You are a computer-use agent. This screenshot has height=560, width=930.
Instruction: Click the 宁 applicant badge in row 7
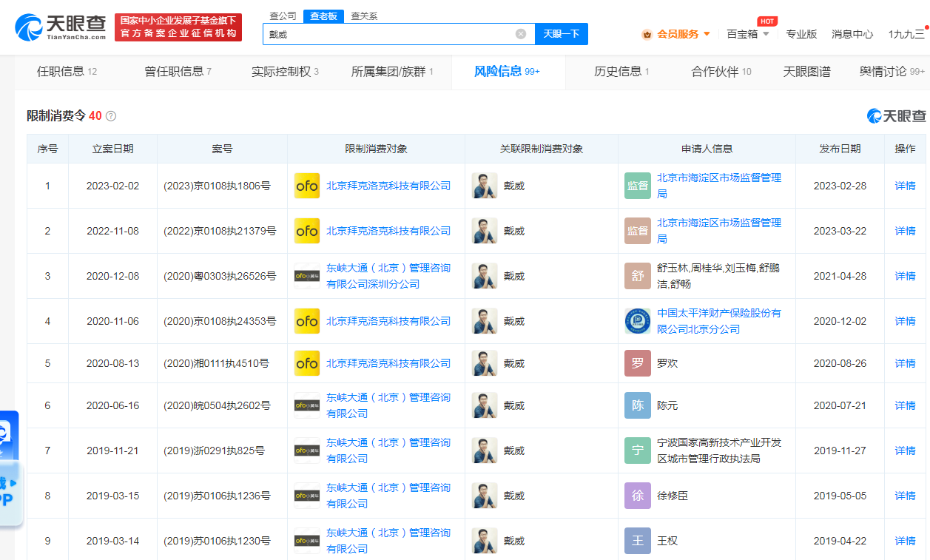tap(638, 451)
